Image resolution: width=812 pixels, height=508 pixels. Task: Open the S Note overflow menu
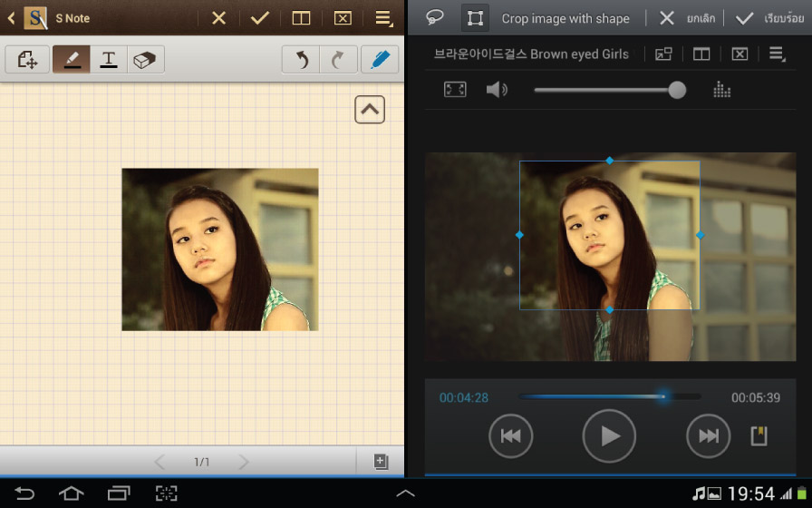pyautogui.click(x=383, y=18)
